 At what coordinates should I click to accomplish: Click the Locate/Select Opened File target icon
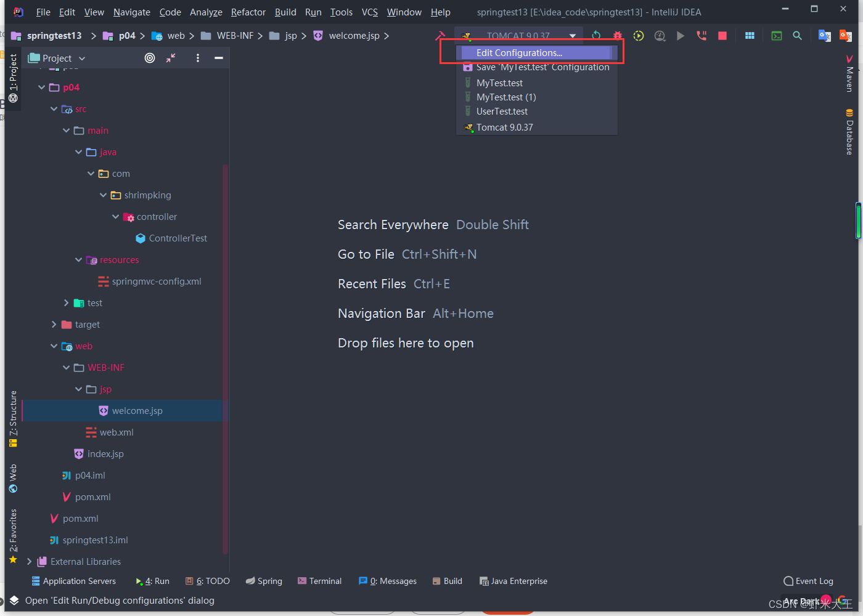tap(150, 58)
